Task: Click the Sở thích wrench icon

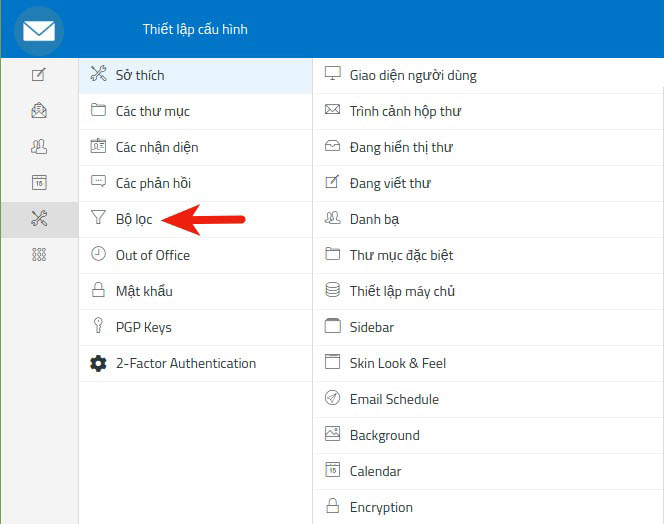Action: click(x=98, y=74)
